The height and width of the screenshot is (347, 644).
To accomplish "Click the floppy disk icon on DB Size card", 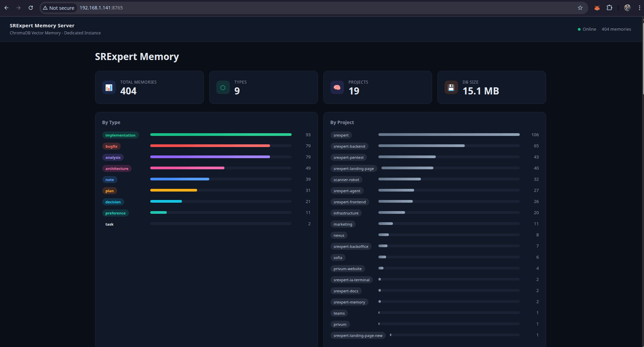I will pos(451,87).
